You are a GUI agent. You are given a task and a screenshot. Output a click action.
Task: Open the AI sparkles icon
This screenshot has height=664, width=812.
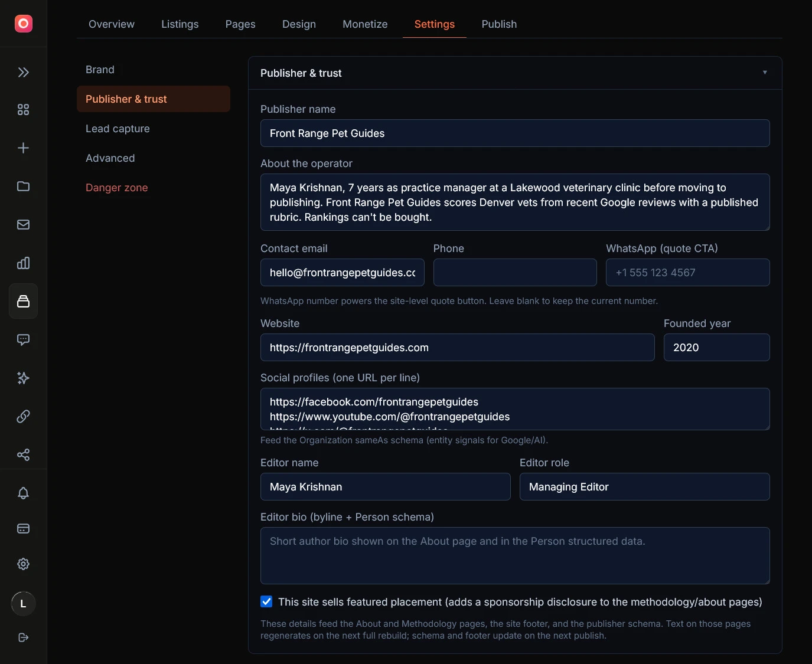click(x=23, y=378)
